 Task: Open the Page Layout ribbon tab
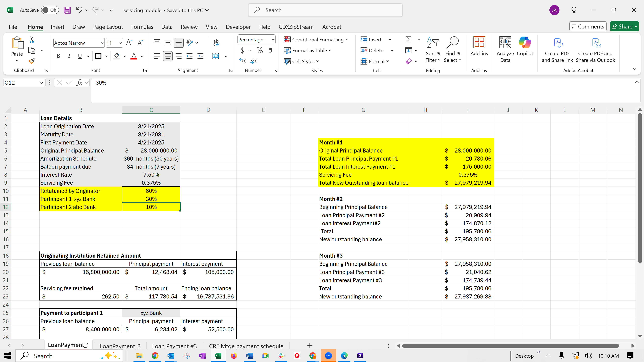108,27
